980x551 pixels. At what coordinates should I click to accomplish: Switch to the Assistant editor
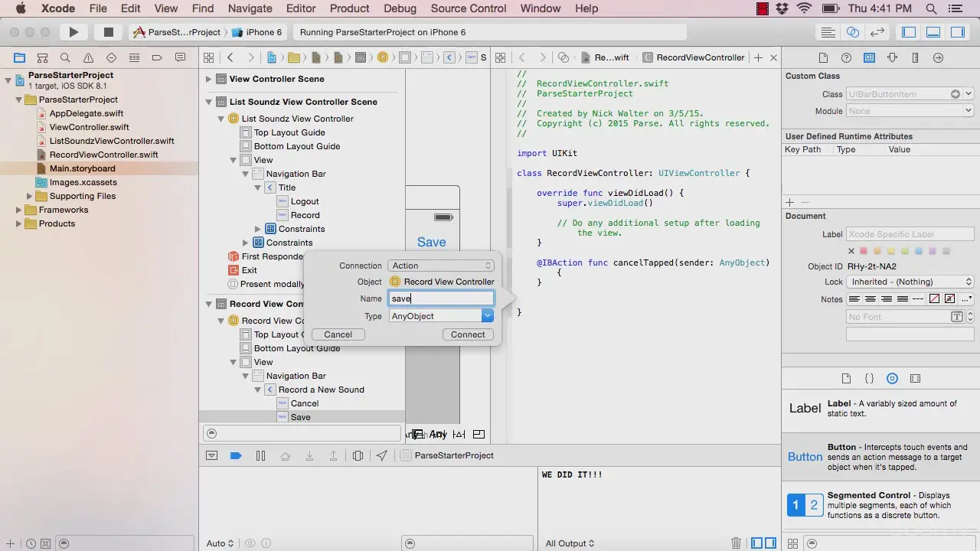(853, 32)
